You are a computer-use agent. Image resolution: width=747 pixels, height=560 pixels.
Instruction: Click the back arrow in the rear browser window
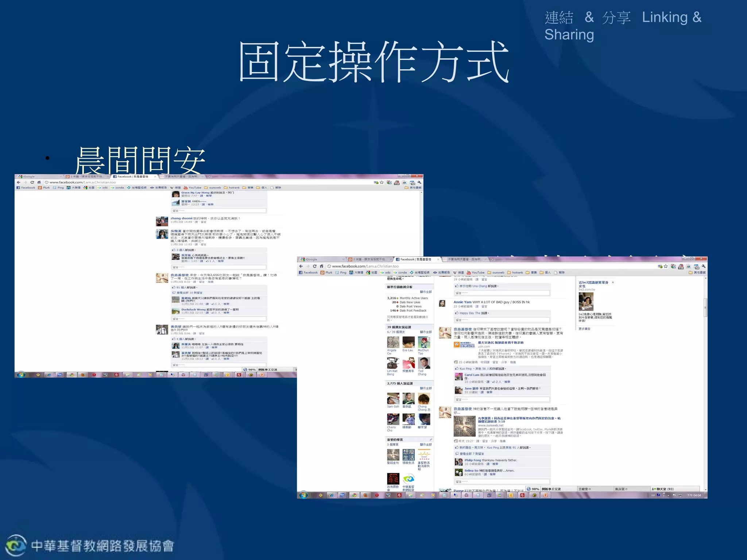pyautogui.click(x=18, y=182)
